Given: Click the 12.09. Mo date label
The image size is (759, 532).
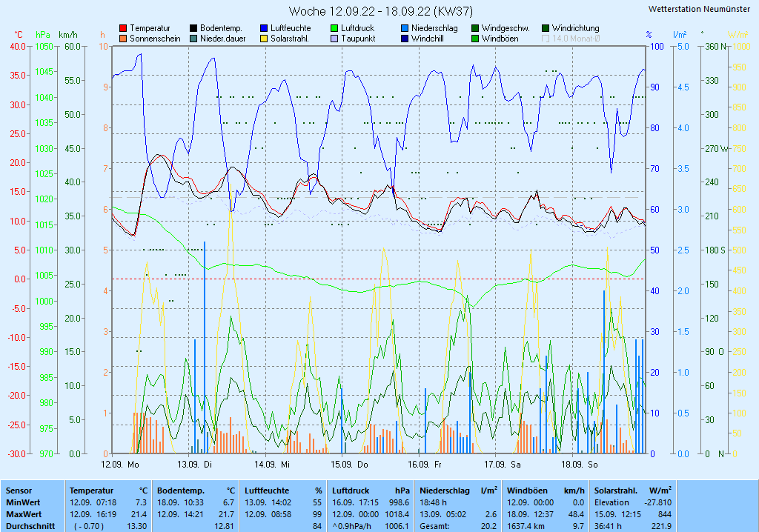Looking at the screenshot, I should 119,465.
